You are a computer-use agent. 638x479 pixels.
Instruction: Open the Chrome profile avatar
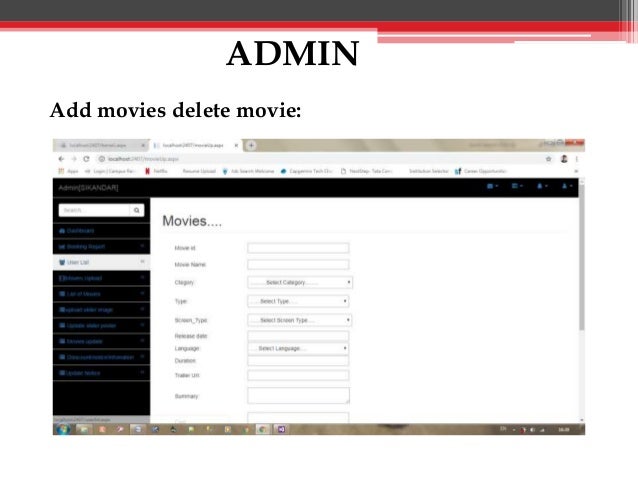[564, 159]
